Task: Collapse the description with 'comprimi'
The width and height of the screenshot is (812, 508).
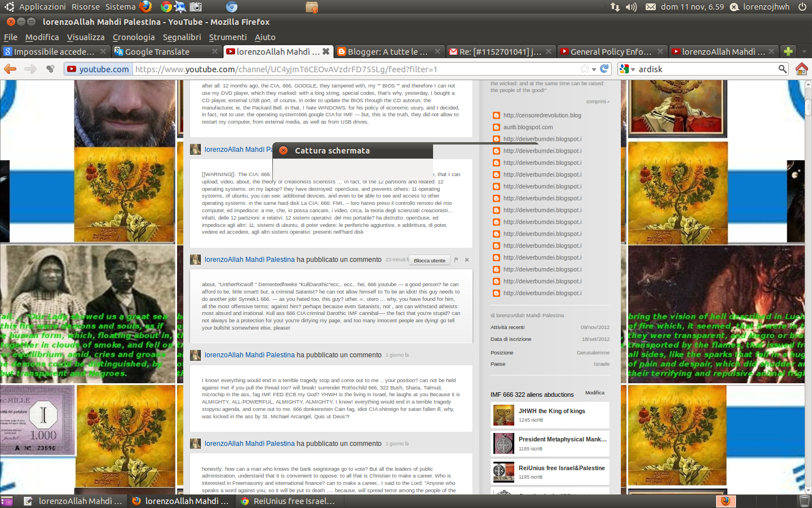Action: (x=597, y=102)
